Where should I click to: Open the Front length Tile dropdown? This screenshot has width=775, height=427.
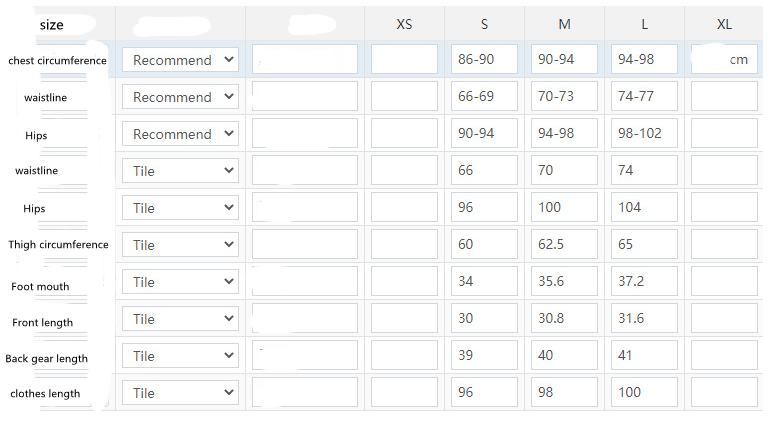(180, 319)
